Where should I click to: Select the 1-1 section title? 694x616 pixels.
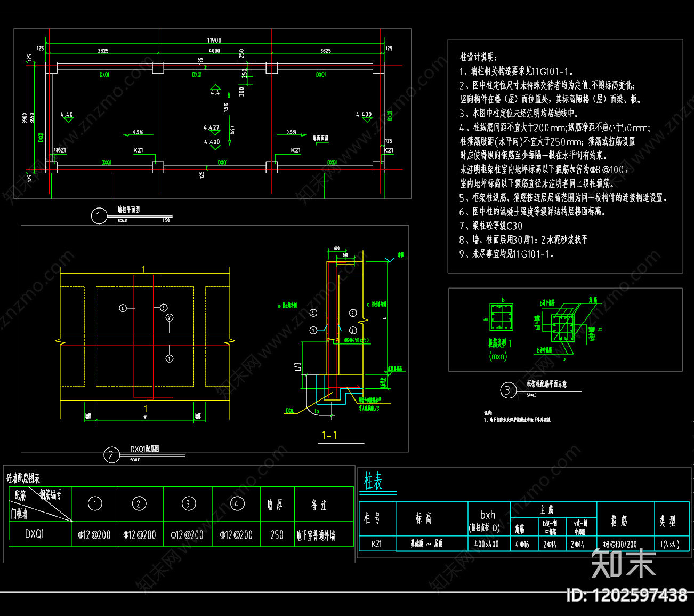tap(329, 436)
